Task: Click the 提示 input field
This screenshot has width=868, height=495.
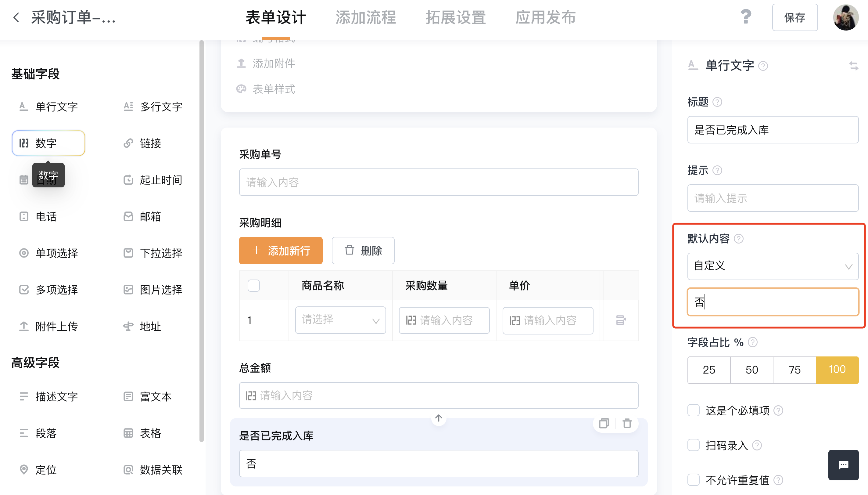Action: (x=773, y=198)
